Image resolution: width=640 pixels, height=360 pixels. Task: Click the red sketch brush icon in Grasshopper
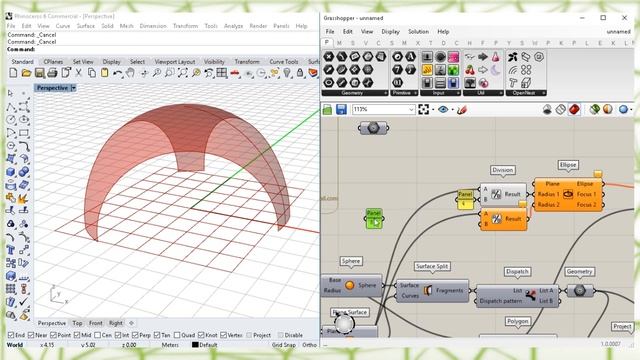(462, 109)
